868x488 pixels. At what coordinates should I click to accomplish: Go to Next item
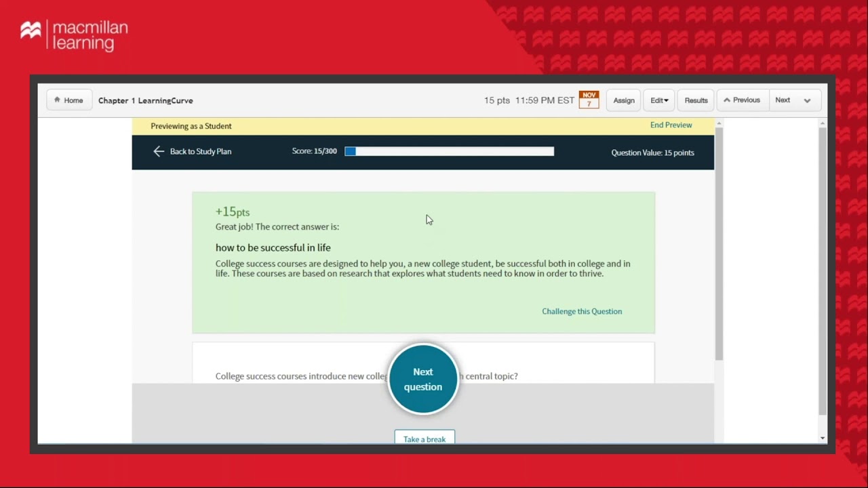[783, 100]
